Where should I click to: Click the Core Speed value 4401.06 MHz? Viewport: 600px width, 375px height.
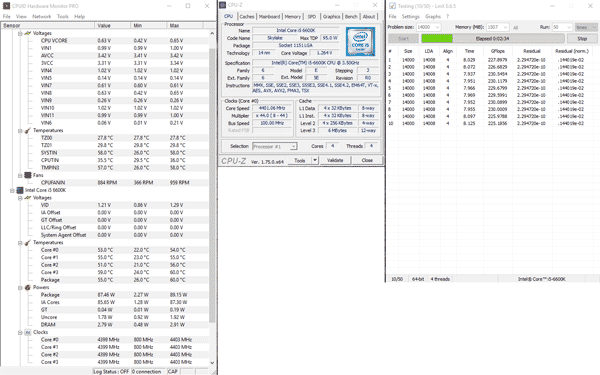[272, 108]
